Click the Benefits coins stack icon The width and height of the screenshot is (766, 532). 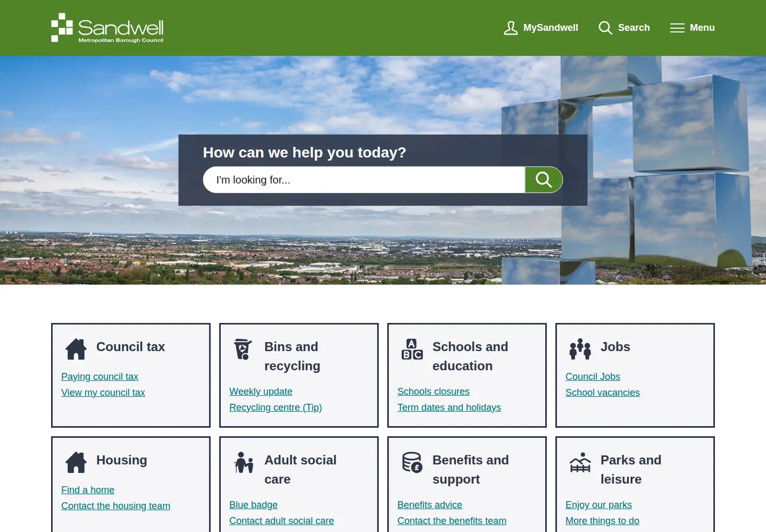pos(412,462)
